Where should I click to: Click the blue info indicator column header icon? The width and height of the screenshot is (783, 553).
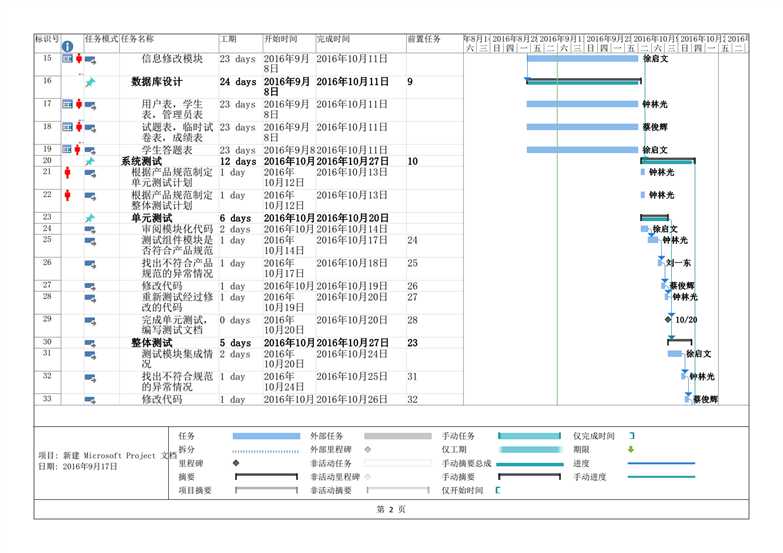coord(67,46)
